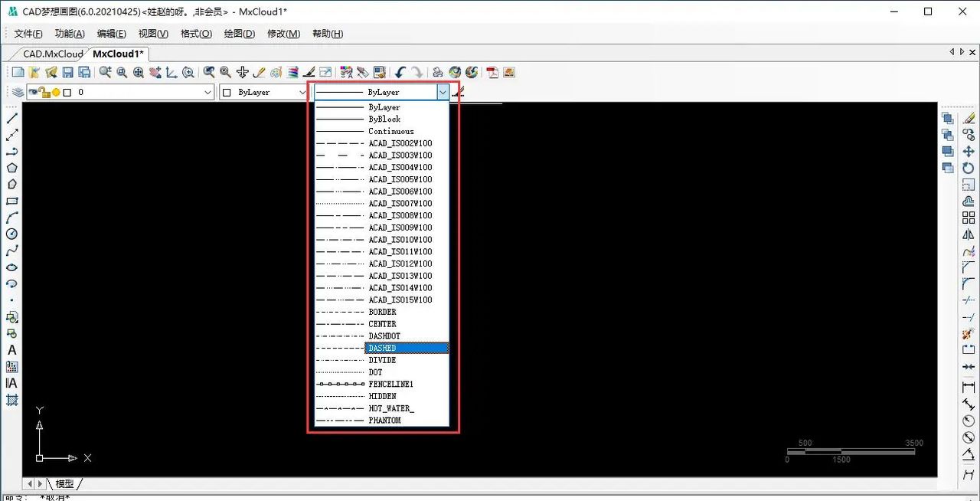Click the Erase tool in right toolbar
The width and height of the screenshot is (980, 501).
969,118
